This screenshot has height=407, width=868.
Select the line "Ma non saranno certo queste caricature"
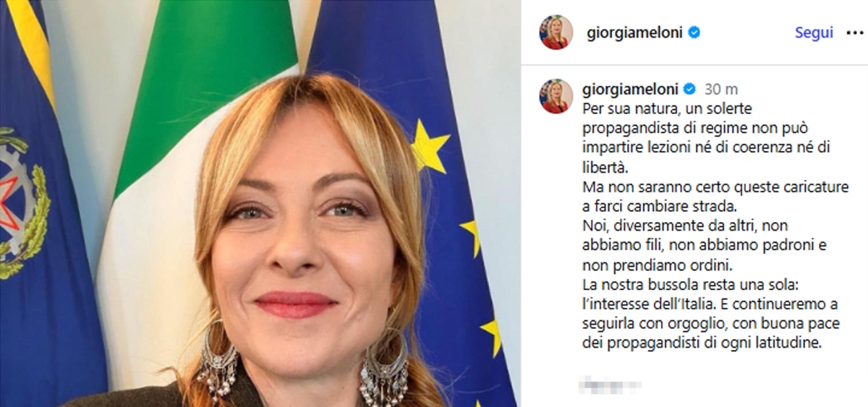pos(705,187)
